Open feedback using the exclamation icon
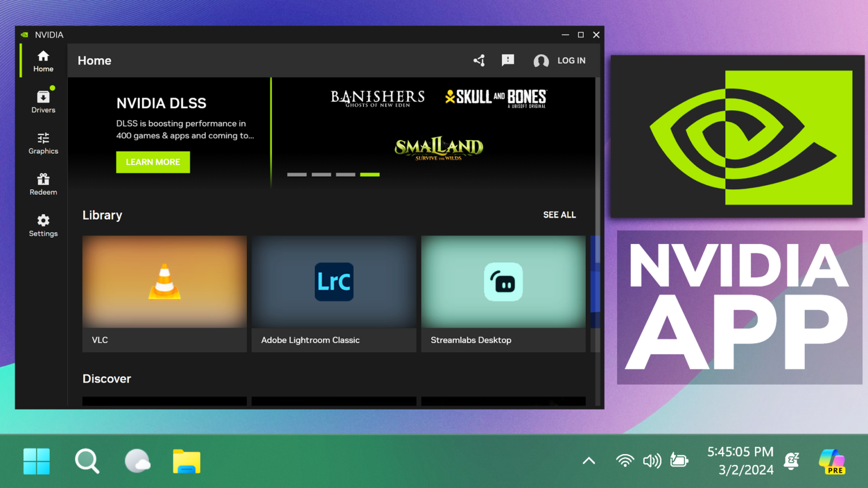 507,60
